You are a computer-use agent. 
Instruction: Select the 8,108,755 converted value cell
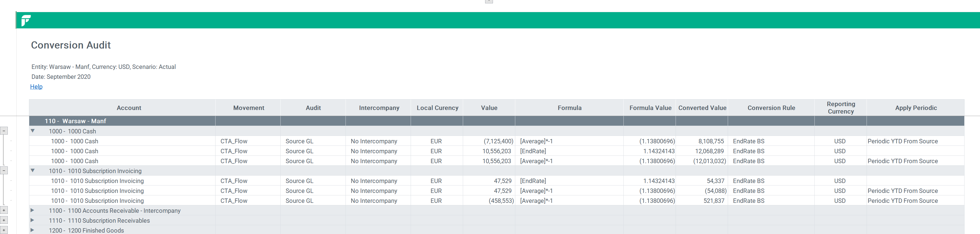[x=702, y=141]
